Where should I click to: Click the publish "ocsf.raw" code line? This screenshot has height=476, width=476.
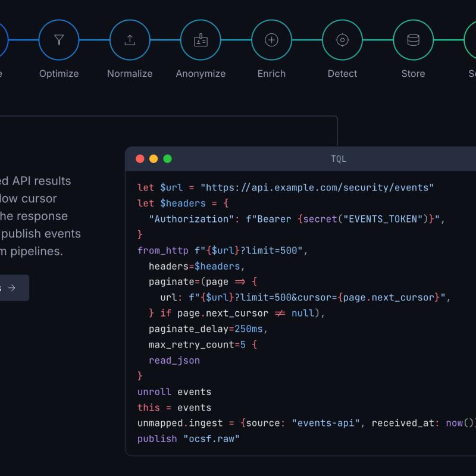coord(189,439)
